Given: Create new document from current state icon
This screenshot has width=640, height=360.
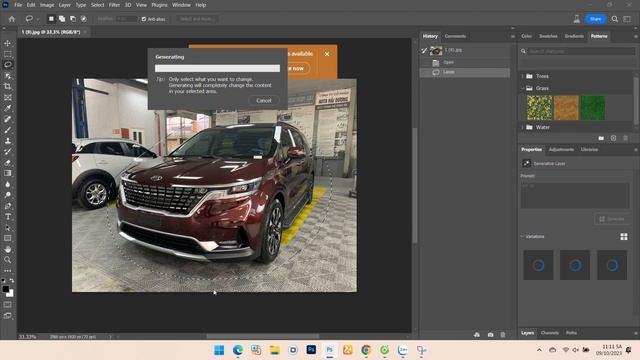Looking at the screenshot, I should click(477, 334).
